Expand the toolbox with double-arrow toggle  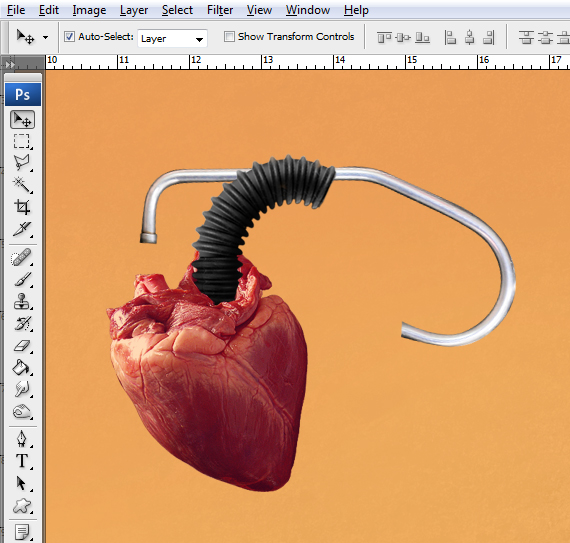point(9,65)
